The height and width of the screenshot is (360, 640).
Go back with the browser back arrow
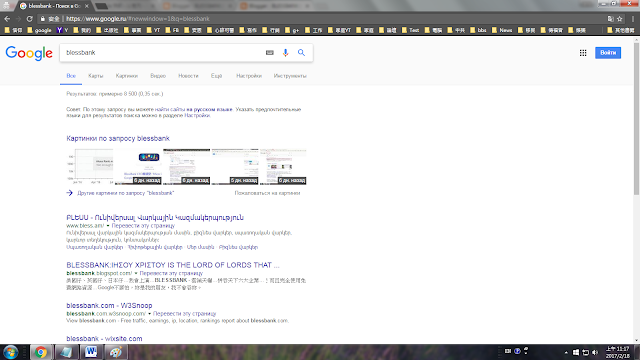click(x=7, y=19)
